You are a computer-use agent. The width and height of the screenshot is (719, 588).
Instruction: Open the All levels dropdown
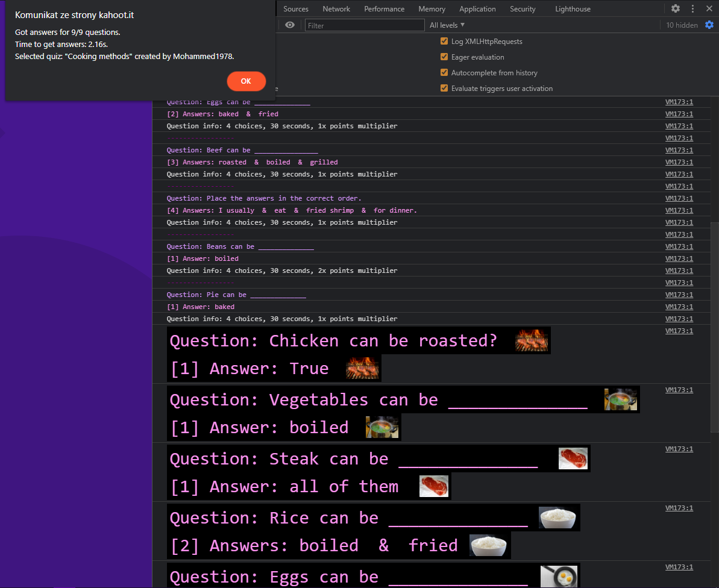447,25
